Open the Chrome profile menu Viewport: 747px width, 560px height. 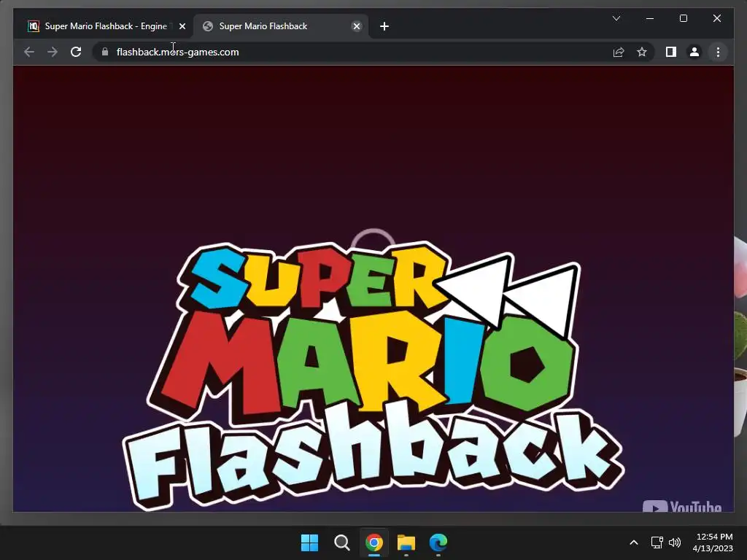pos(694,52)
